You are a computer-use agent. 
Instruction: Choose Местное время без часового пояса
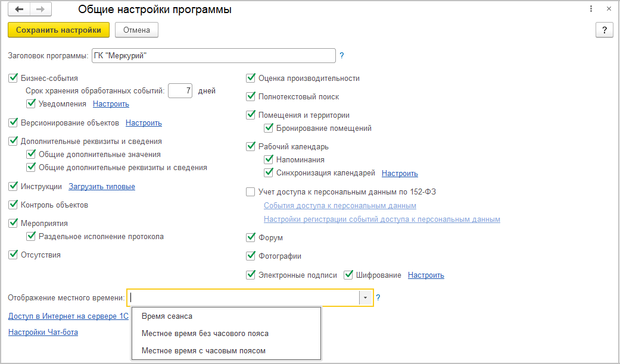coord(205,334)
